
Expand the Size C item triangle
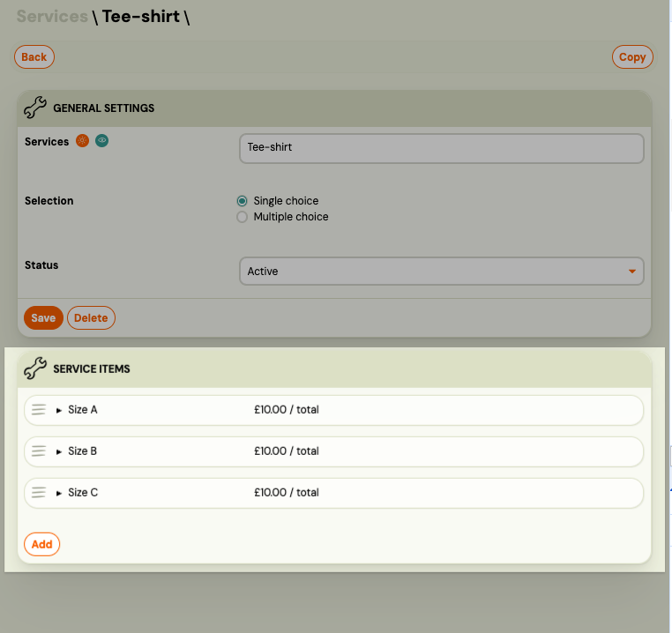(59, 494)
